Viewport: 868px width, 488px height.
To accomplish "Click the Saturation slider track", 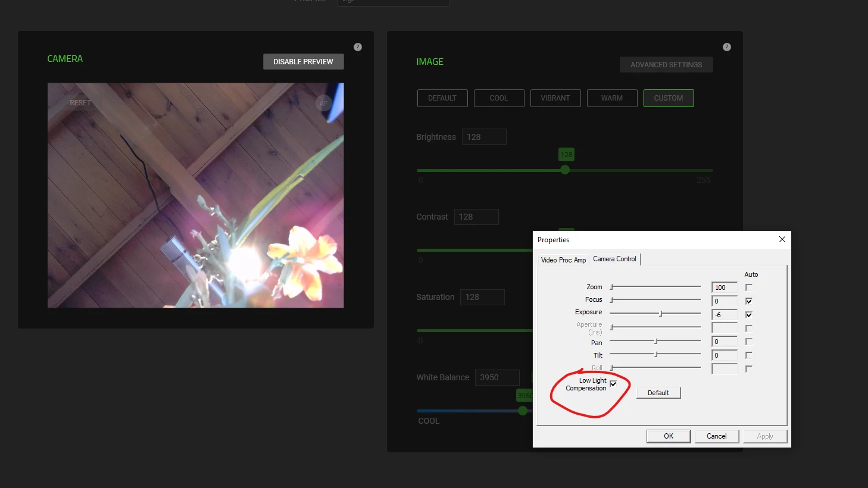I will [474, 330].
